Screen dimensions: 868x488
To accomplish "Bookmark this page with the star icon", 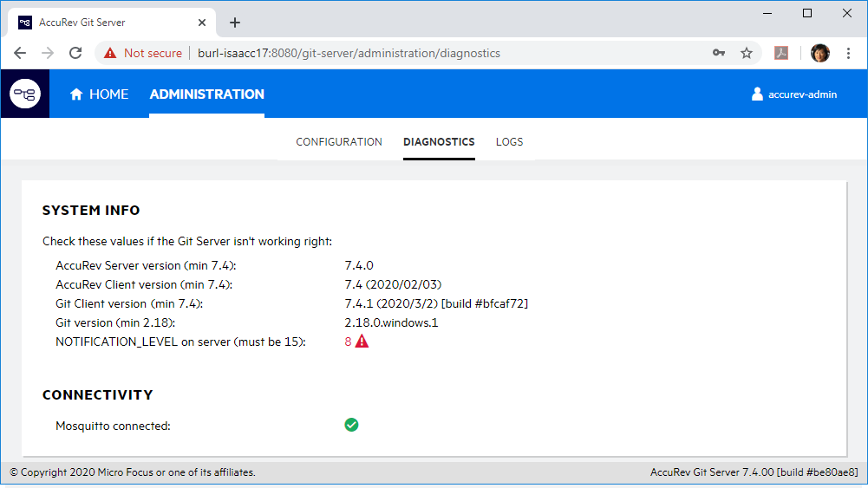I will (x=746, y=53).
